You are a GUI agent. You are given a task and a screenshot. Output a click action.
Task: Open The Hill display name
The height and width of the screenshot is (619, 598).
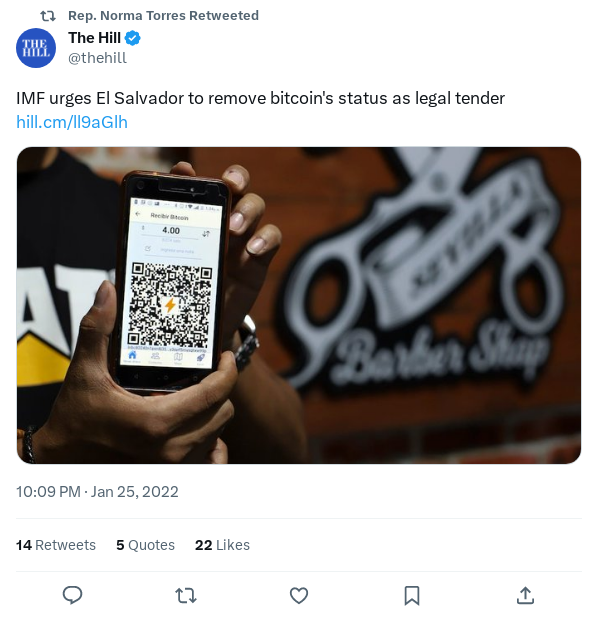click(x=94, y=38)
